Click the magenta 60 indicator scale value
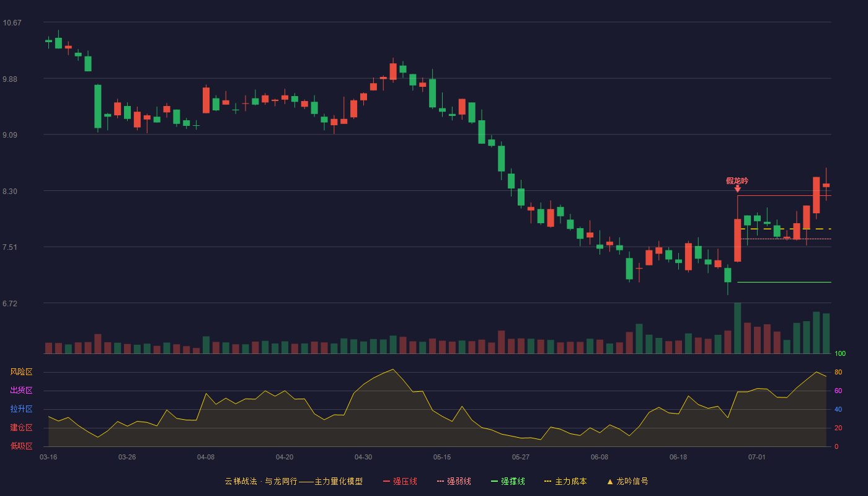 (838, 391)
